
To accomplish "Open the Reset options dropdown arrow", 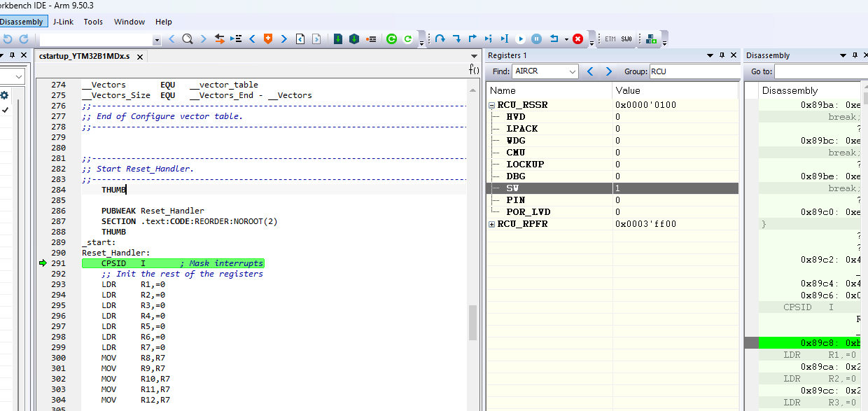I will 566,40.
